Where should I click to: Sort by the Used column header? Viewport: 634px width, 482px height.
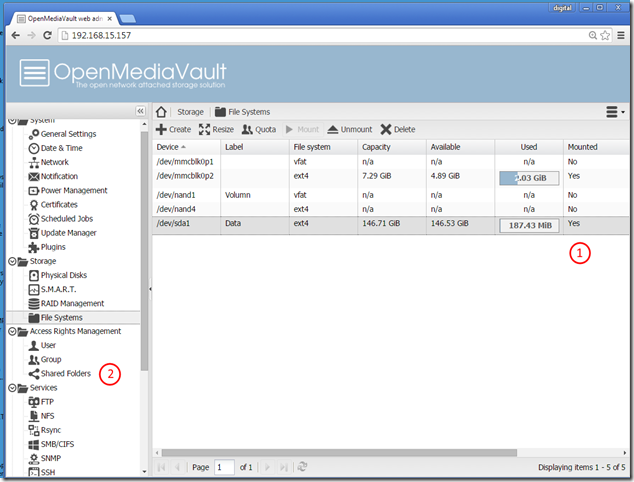(x=529, y=147)
